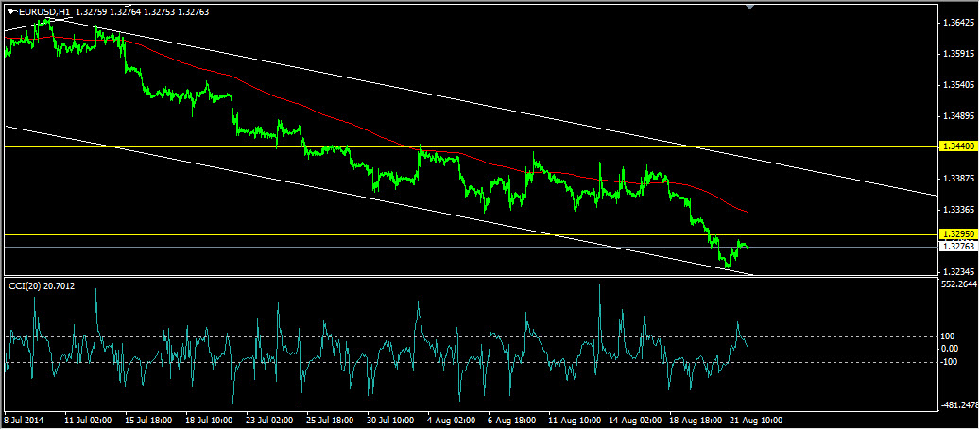Click the 4 Aug 02:00 time label
Screen dimensions: 980x430
[450, 420]
